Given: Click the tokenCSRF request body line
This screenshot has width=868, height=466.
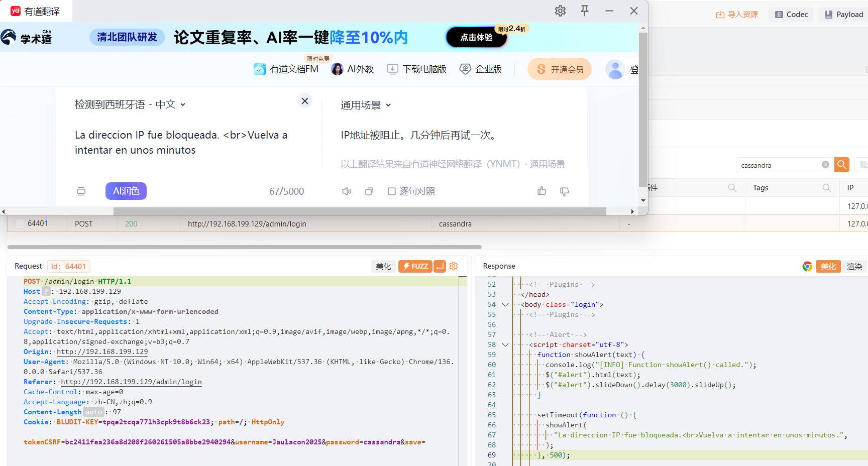Looking at the screenshot, I should pyautogui.click(x=225, y=442).
